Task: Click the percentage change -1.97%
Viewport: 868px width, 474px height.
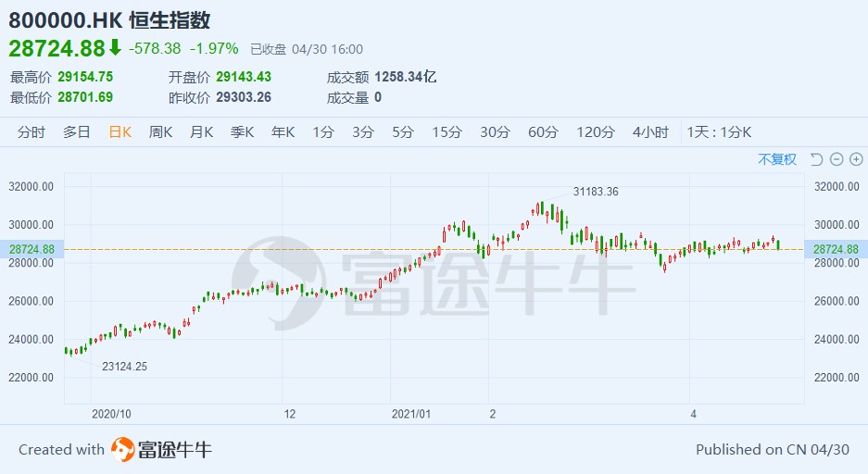Action: 214,49
